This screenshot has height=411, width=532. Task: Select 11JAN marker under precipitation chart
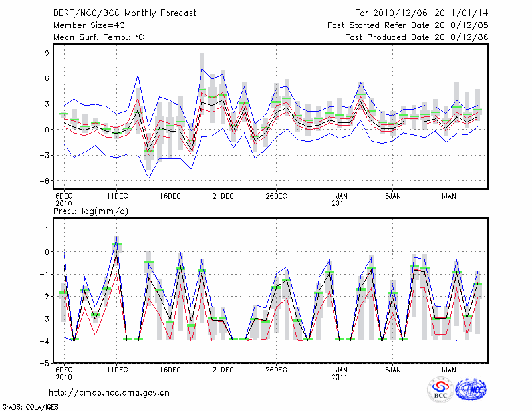(x=446, y=369)
